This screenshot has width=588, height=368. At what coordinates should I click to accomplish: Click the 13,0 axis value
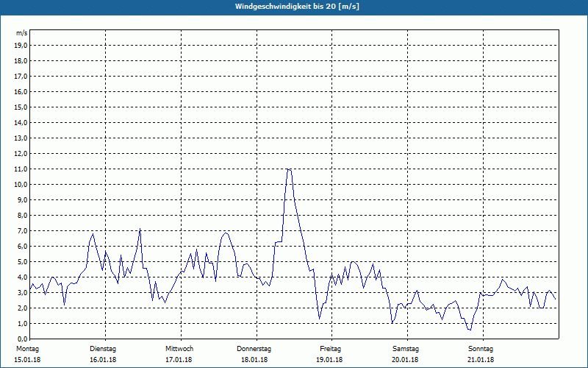pos(21,138)
